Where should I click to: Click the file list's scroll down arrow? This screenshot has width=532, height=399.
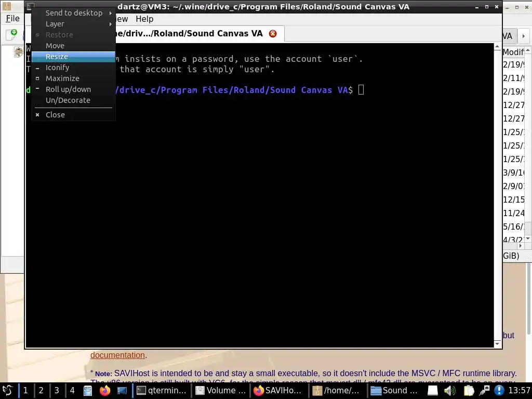click(528, 239)
